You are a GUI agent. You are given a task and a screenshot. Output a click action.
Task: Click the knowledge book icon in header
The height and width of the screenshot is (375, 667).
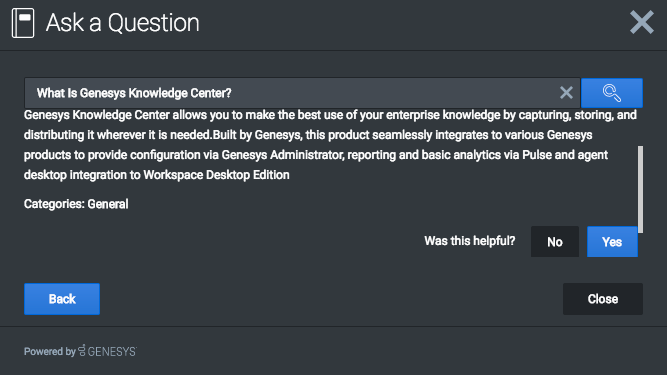(23, 23)
